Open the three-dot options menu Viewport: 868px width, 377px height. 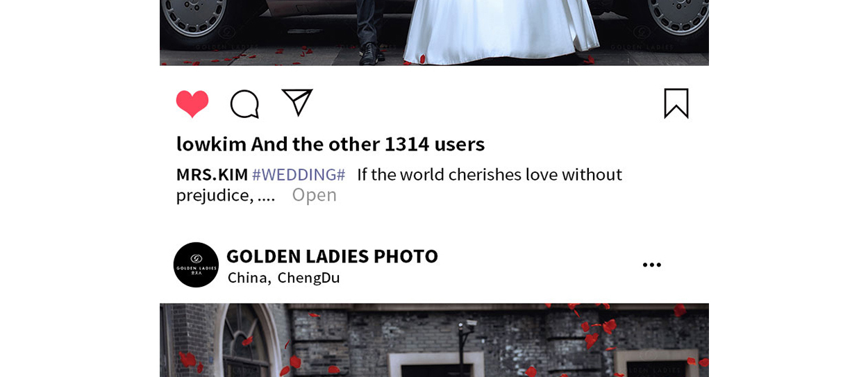(652, 265)
